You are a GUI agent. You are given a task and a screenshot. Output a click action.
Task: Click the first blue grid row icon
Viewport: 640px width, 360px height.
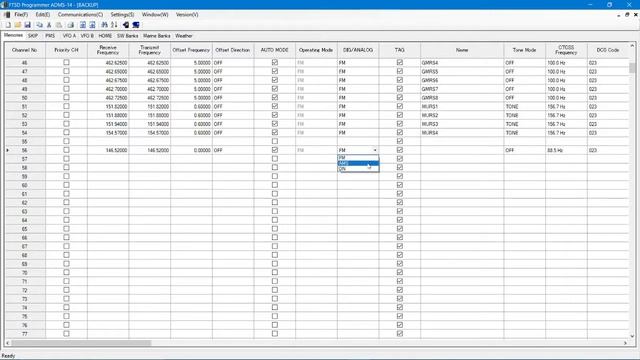(83, 25)
